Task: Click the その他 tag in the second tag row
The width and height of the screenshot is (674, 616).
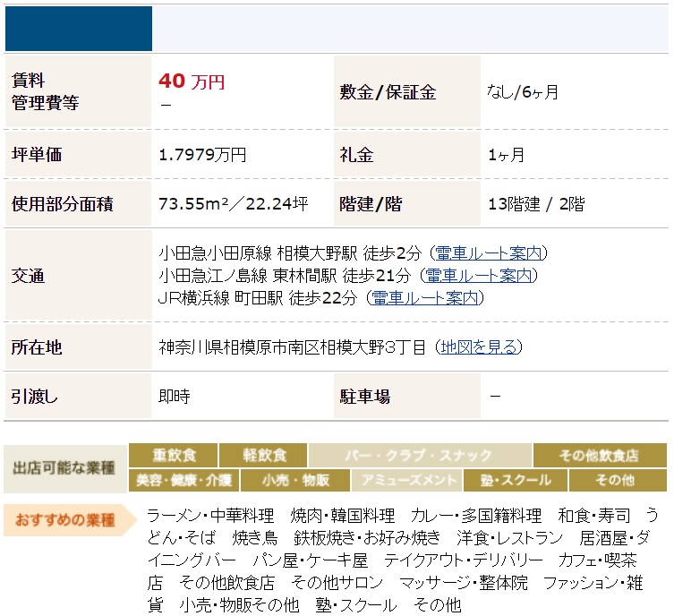Action: point(615,480)
